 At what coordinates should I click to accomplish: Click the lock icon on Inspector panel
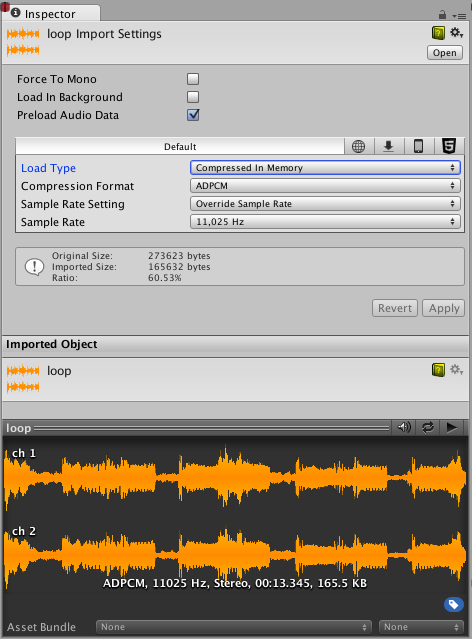442,15
